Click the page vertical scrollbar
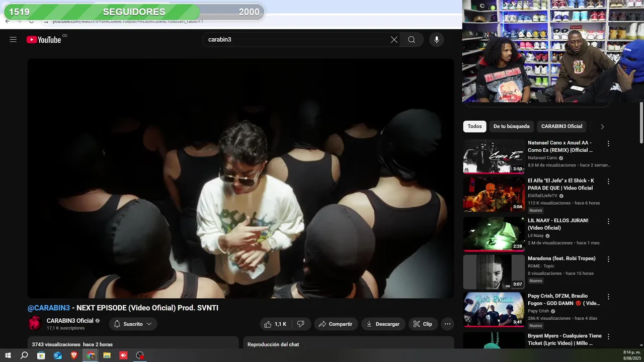The image size is (644, 362). click(641, 122)
